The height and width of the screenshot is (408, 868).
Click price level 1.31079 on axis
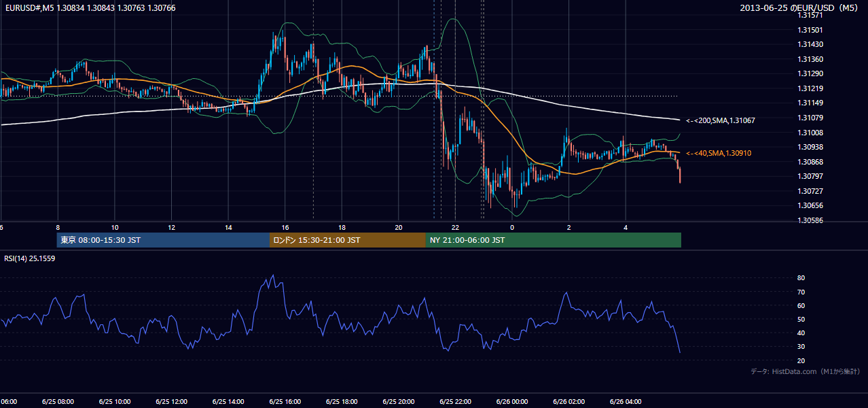point(810,118)
